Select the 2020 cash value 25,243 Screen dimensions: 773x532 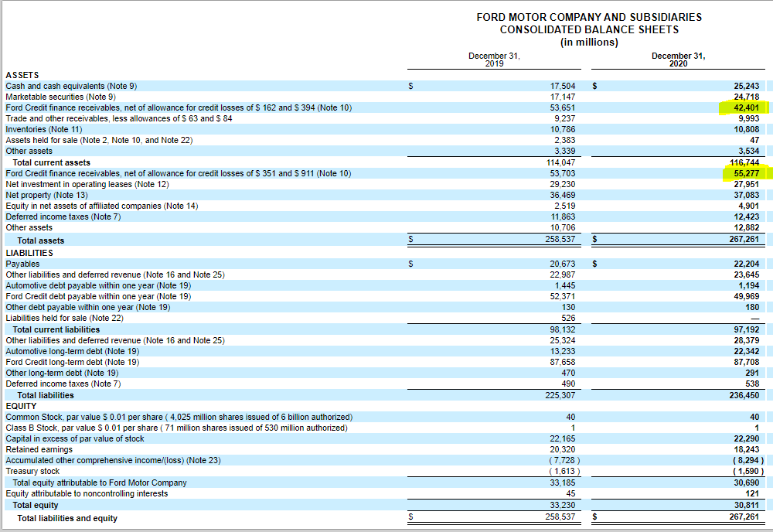tap(747, 86)
